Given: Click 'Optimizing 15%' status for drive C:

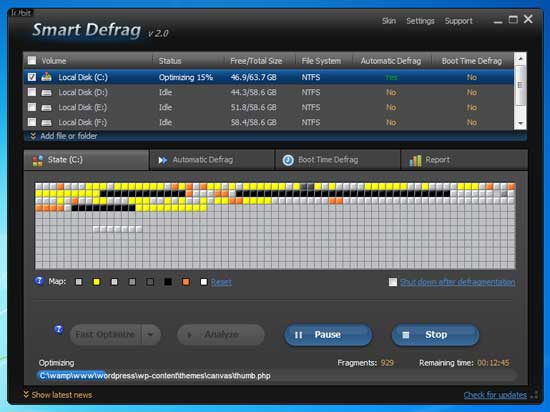Looking at the screenshot, I should (186, 77).
